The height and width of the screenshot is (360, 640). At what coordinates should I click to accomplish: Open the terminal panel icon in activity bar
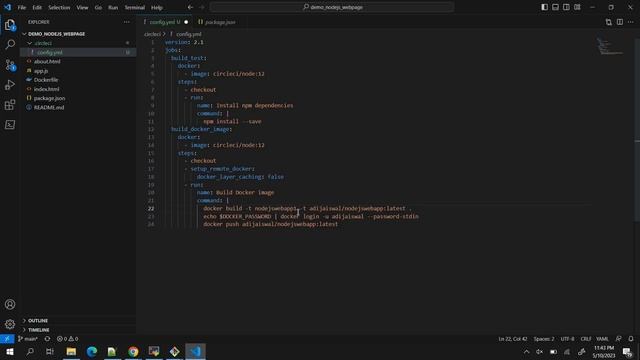pyautogui.click(x=10, y=124)
